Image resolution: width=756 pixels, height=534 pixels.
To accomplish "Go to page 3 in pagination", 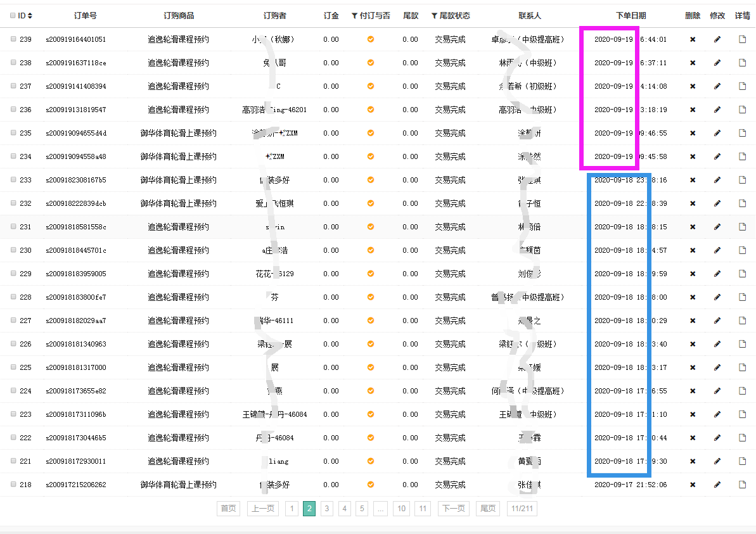I will (326, 508).
